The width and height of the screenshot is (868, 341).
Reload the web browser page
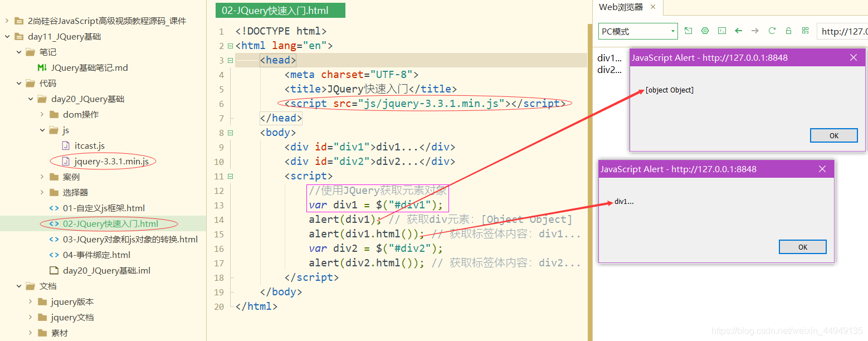(772, 31)
